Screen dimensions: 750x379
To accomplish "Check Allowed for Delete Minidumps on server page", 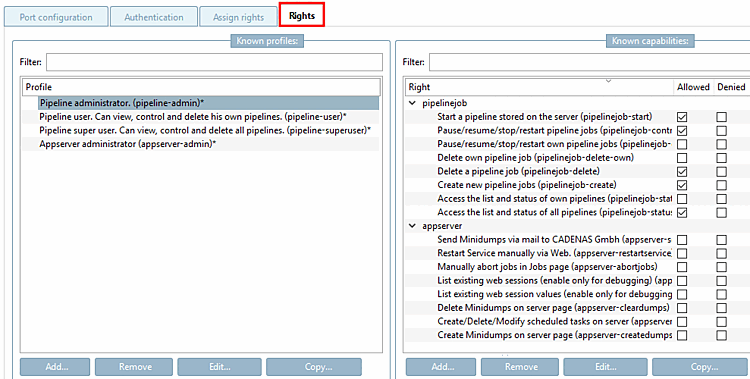I will (x=682, y=308).
